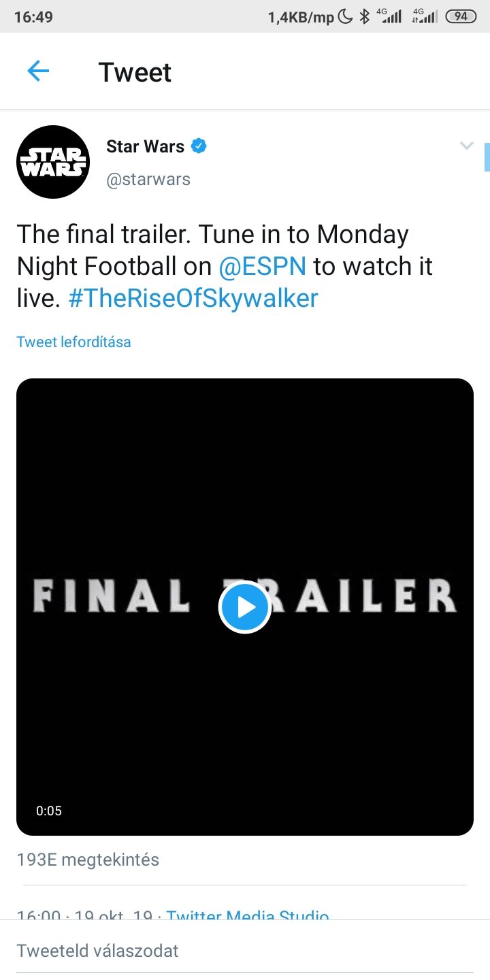Open the Twitter Media Studio source link

coord(248,913)
